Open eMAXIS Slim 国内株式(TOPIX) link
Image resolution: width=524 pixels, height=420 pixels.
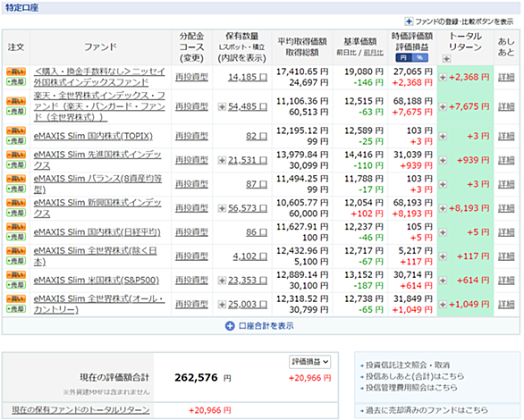[93, 136]
